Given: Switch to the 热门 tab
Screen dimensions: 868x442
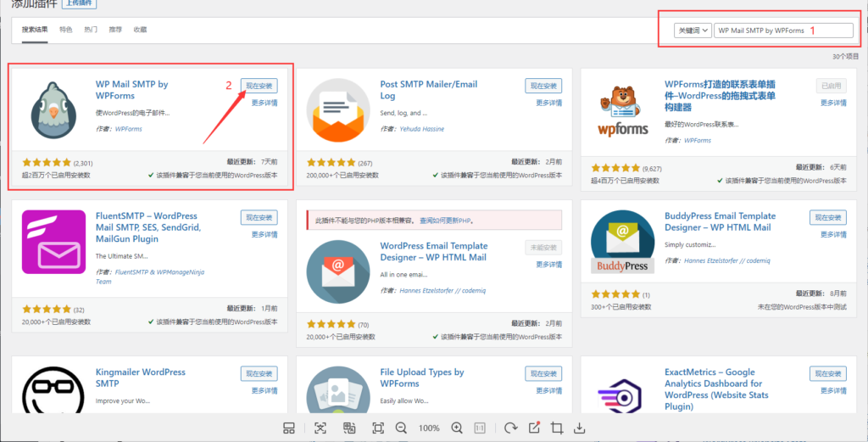Looking at the screenshot, I should [x=91, y=30].
